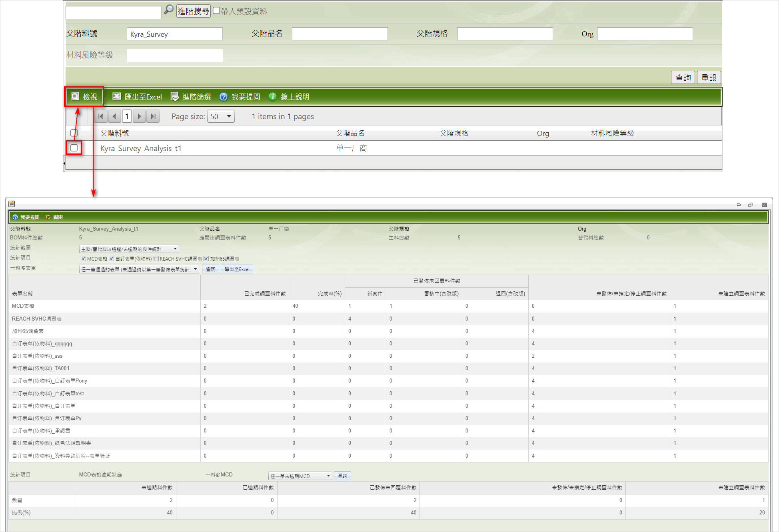The image size is (779, 532).
Task: Click the MCD表格 row label
Action: click(x=23, y=306)
